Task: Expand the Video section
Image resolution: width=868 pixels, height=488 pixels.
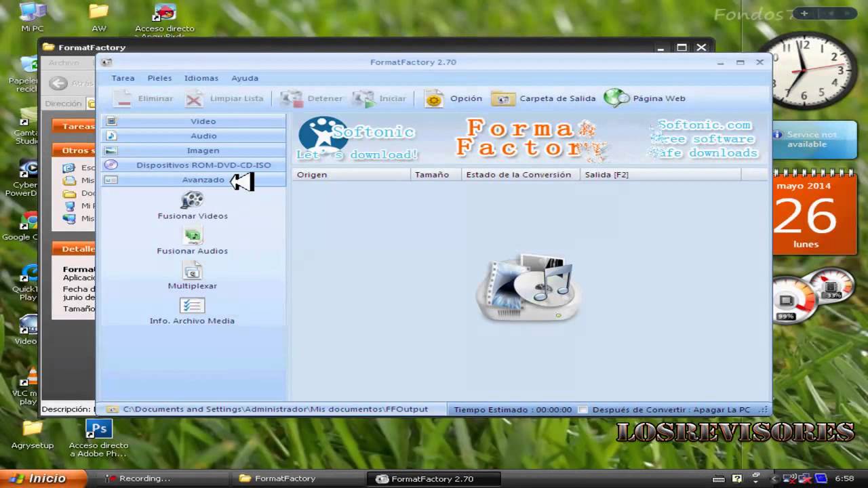Action: (194, 121)
